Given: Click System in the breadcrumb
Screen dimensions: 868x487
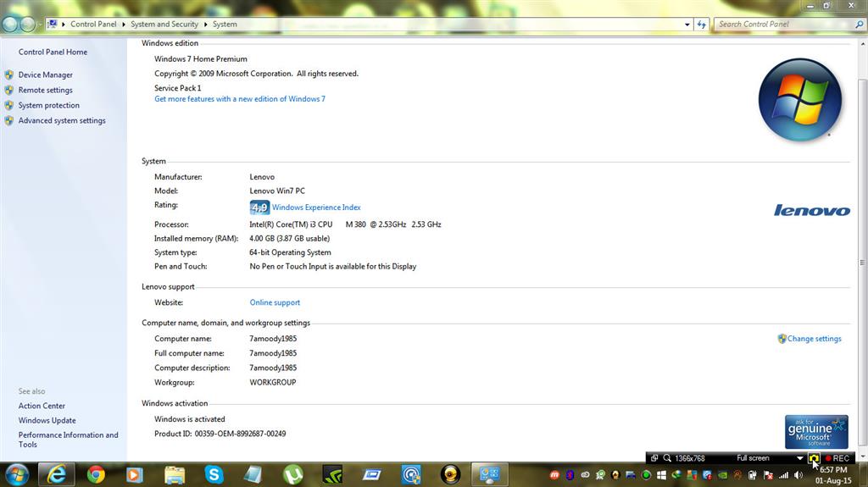Looking at the screenshot, I should (x=225, y=25).
